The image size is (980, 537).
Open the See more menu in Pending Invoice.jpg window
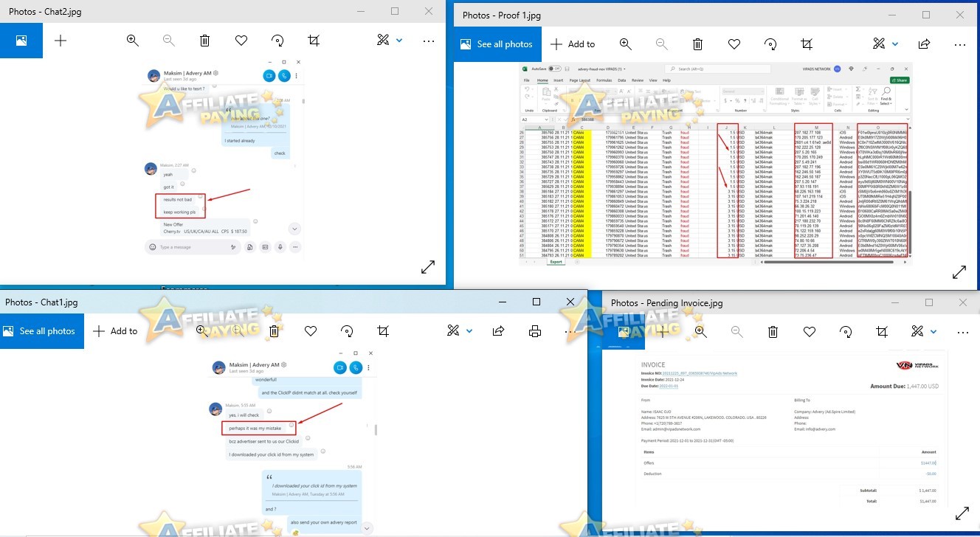[x=963, y=332]
